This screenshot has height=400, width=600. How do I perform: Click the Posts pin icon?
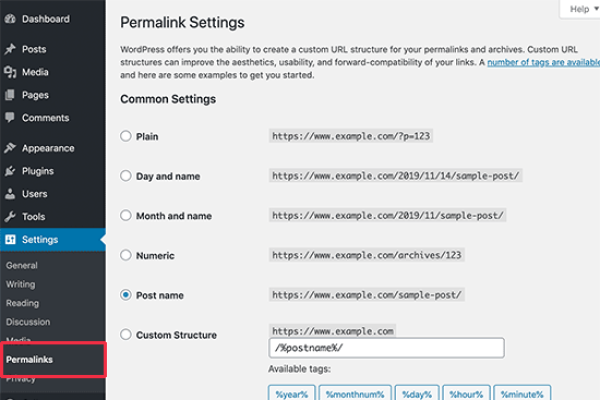10,49
